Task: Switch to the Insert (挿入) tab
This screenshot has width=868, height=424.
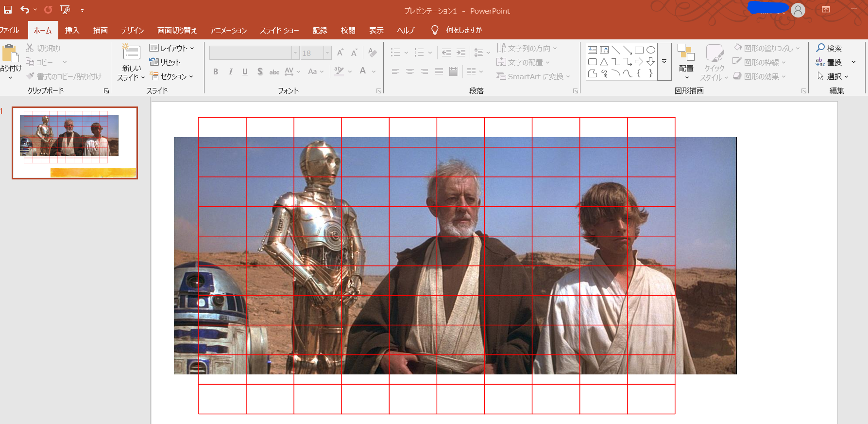Action: pos(72,30)
